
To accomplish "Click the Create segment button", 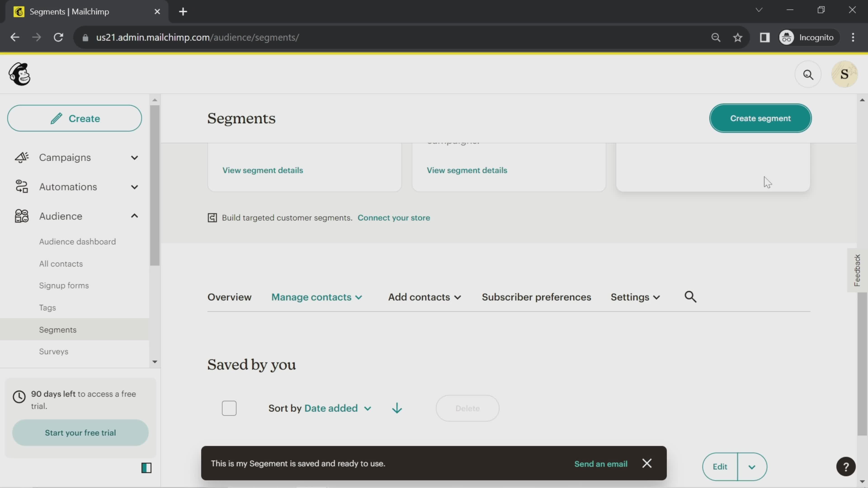I will pyautogui.click(x=760, y=118).
